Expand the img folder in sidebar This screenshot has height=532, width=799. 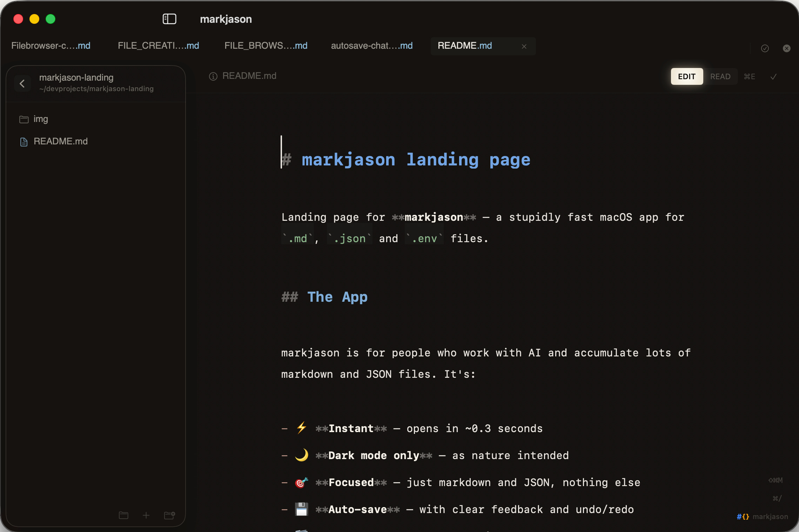pos(41,119)
